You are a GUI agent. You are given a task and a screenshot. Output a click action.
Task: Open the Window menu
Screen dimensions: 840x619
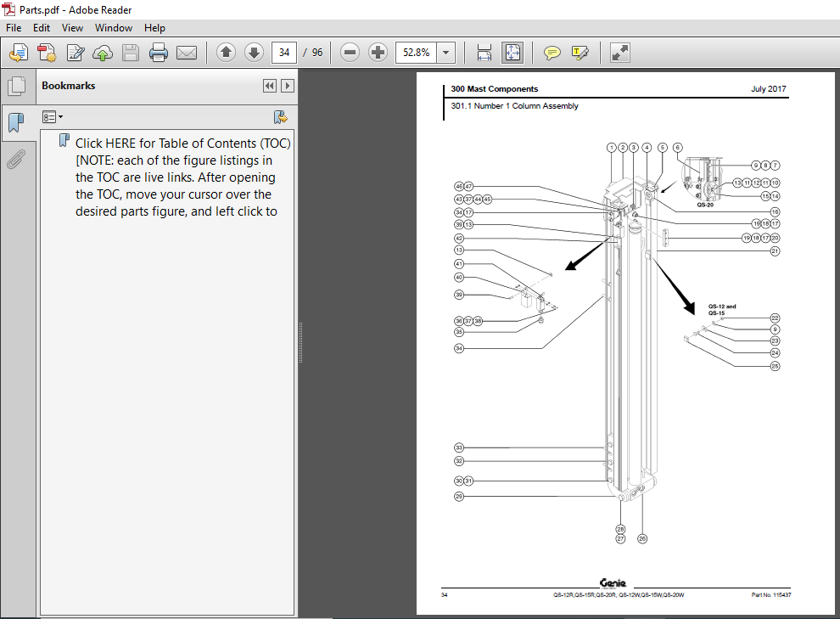click(114, 28)
